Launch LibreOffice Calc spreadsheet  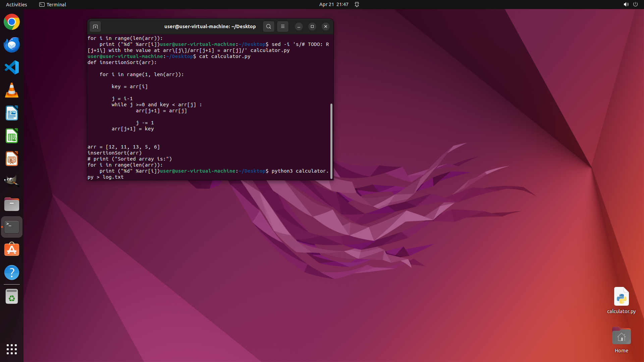click(x=12, y=136)
